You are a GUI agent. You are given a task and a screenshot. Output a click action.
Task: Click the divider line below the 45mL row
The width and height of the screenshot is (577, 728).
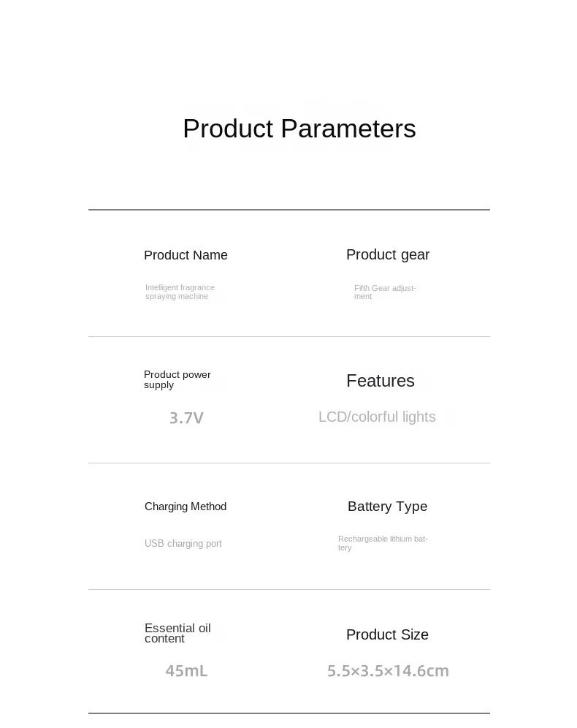[x=288, y=713]
